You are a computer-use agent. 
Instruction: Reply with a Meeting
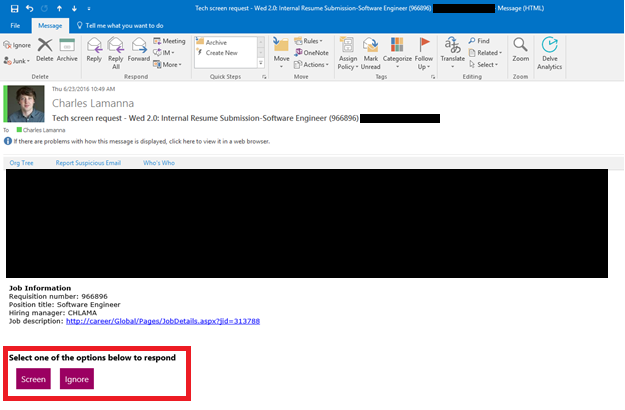pos(169,41)
